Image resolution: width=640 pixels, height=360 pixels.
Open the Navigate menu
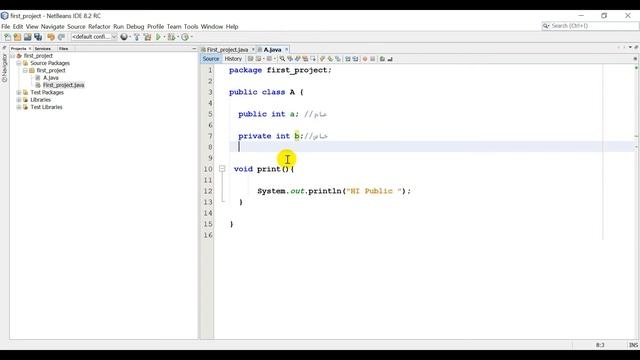53,27
